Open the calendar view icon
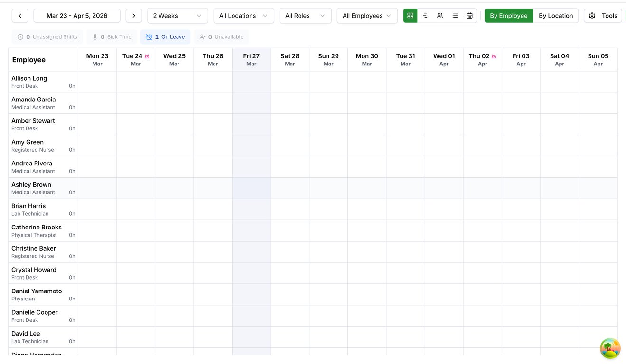This screenshot has width=626, height=364. (469, 16)
